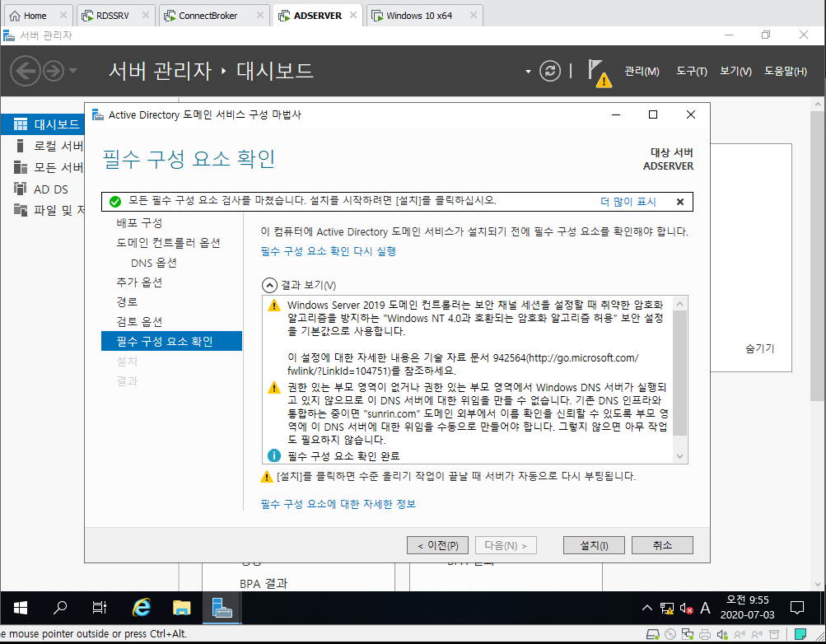Click 필수 구성 요소 확인 다시 실행 link

point(329,251)
